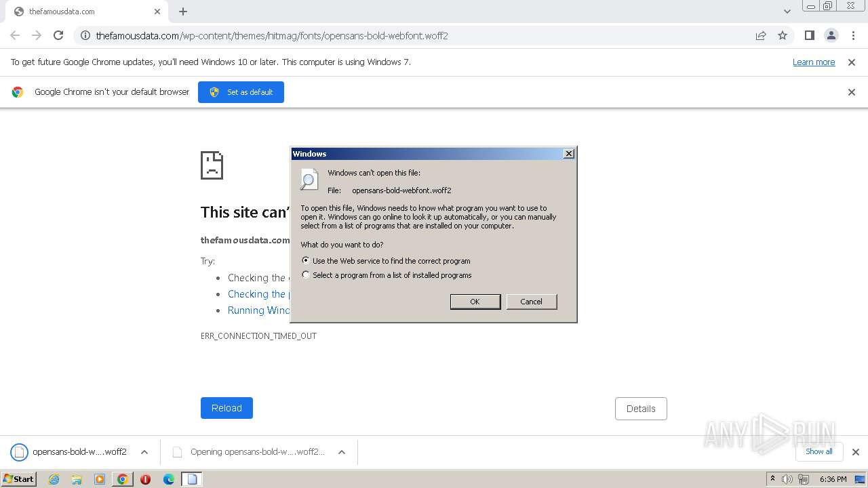Open the volume control in tray
This screenshot has height=488, width=868.
point(787,479)
